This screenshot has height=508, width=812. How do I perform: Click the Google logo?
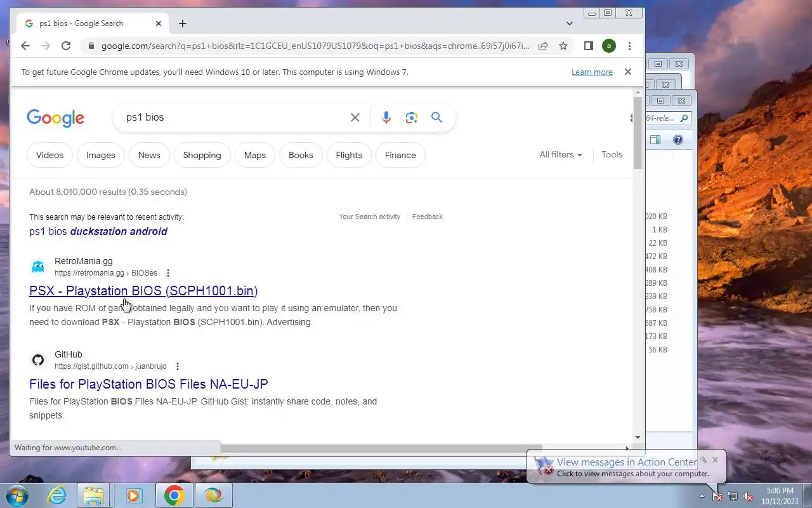[55, 118]
